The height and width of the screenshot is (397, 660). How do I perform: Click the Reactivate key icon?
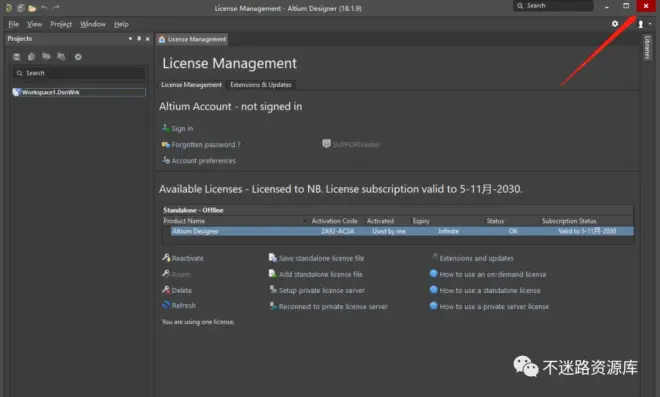click(166, 257)
